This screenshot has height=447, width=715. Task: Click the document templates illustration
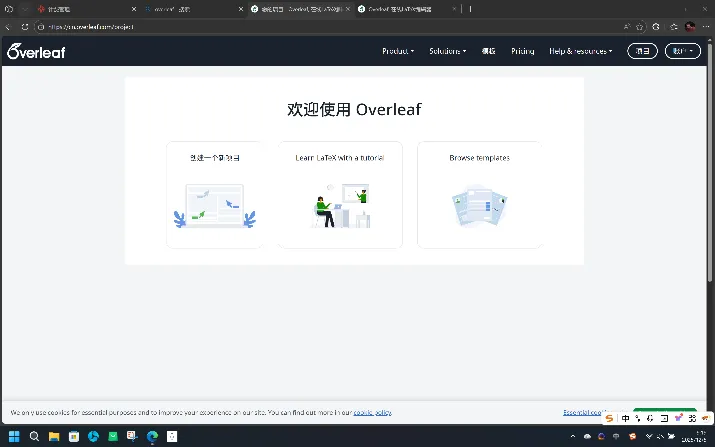click(479, 206)
